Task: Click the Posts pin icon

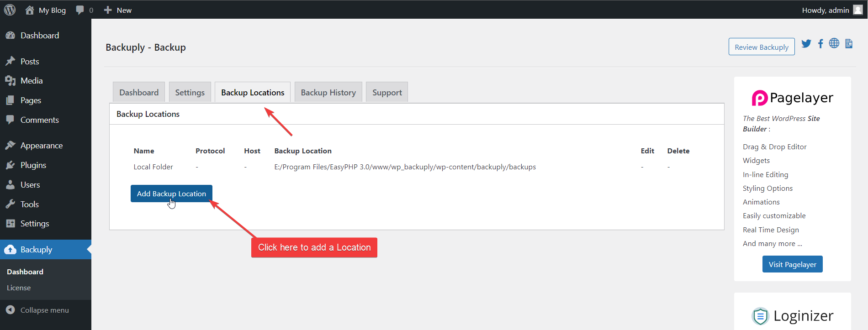Action: pyautogui.click(x=10, y=61)
